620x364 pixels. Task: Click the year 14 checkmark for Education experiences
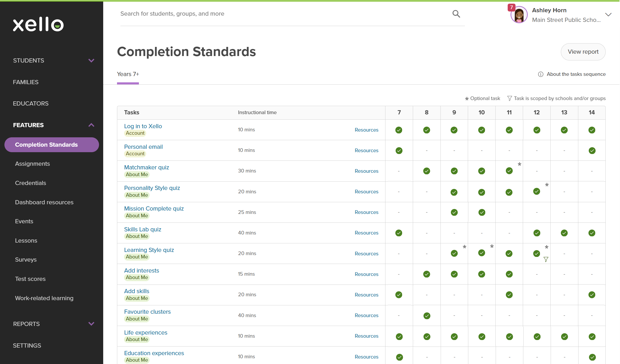592,357
